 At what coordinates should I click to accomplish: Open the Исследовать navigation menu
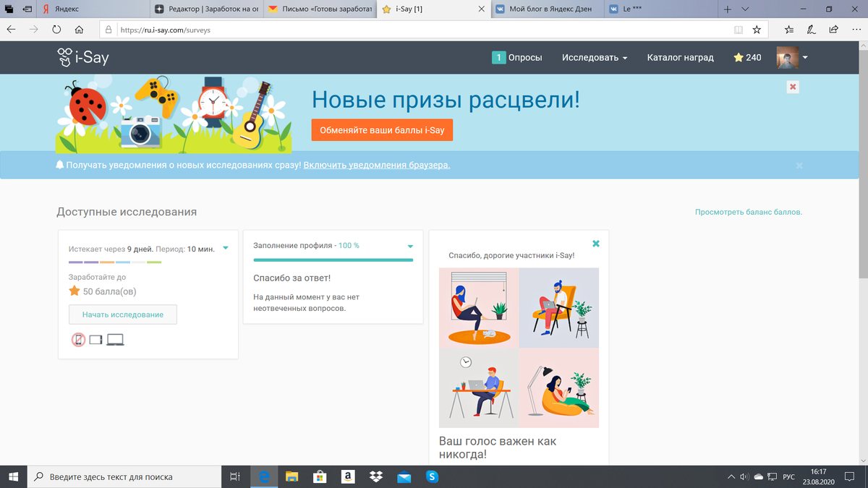[x=594, y=57]
